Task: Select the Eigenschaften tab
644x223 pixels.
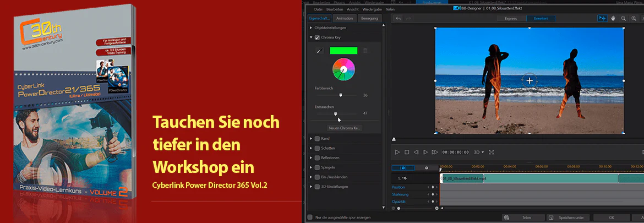Action: click(x=319, y=19)
